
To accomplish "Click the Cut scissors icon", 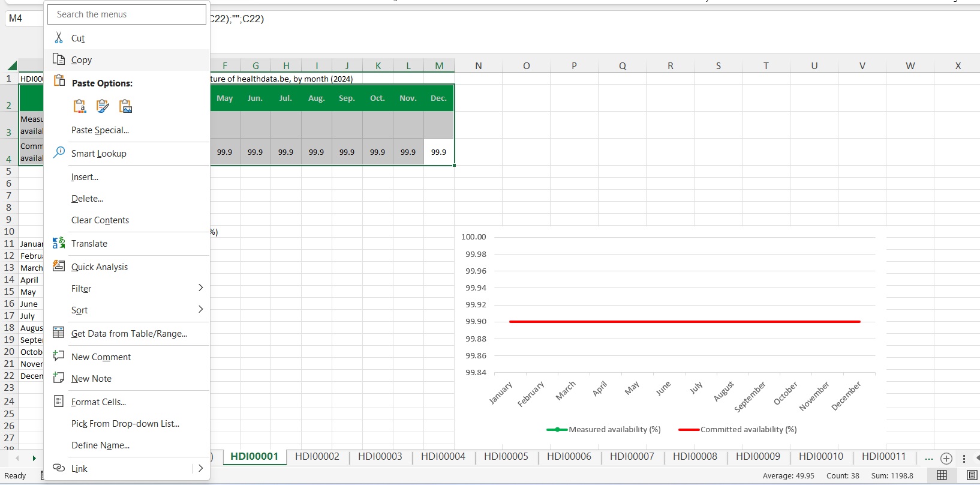I will [59, 38].
